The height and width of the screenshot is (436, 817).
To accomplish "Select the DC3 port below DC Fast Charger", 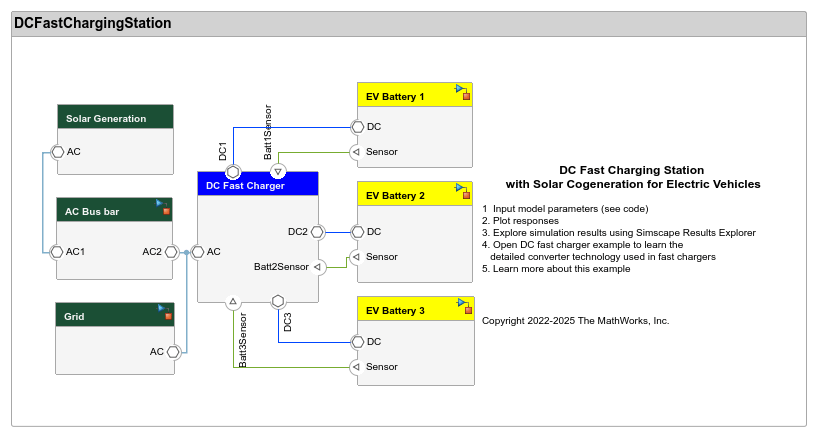I will [x=278, y=302].
